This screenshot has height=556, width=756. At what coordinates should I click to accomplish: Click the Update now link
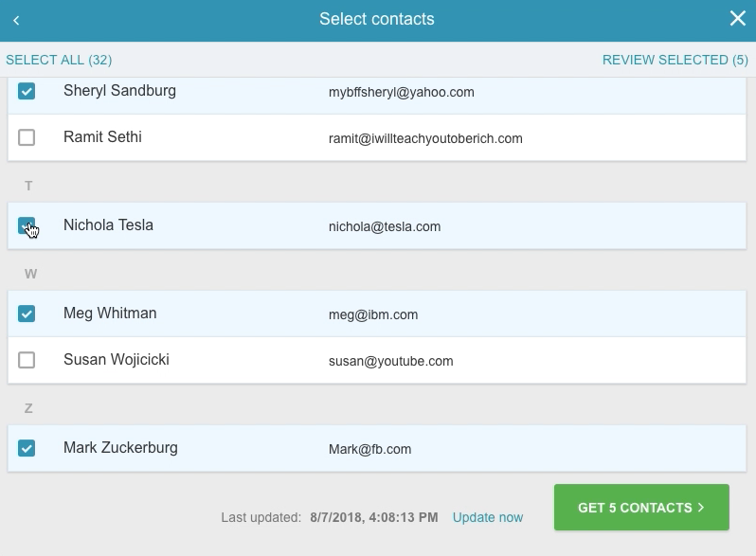pyautogui.click(x=488, y=517)
